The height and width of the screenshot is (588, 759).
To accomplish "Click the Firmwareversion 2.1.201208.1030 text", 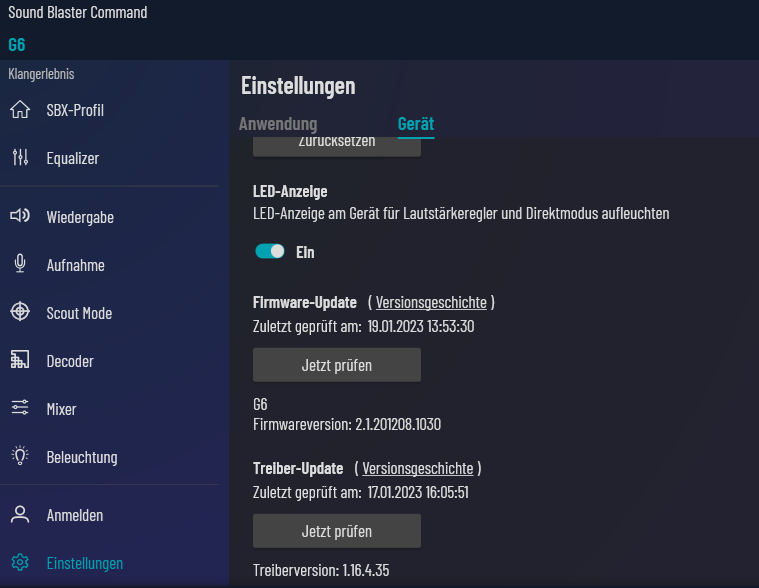I will (347, 424).
